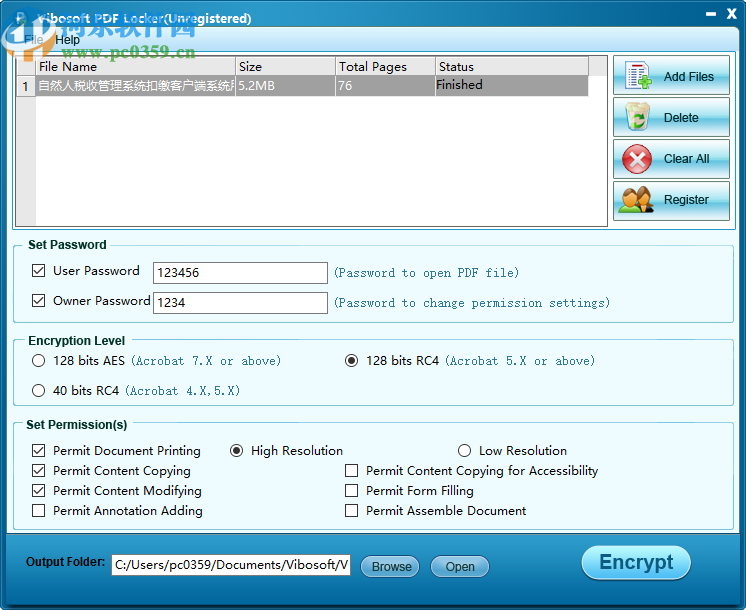Click the Open output folder button

pos(460,566)
